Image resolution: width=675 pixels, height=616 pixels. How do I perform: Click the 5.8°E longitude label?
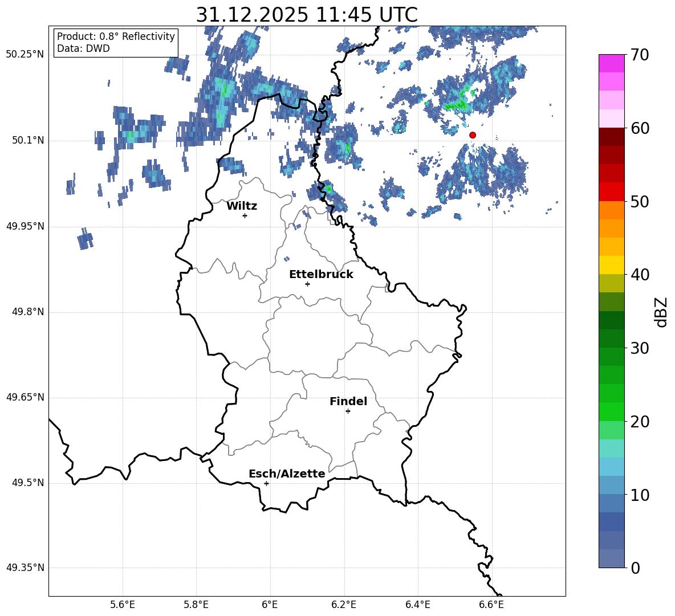click(x=196, y=605)
